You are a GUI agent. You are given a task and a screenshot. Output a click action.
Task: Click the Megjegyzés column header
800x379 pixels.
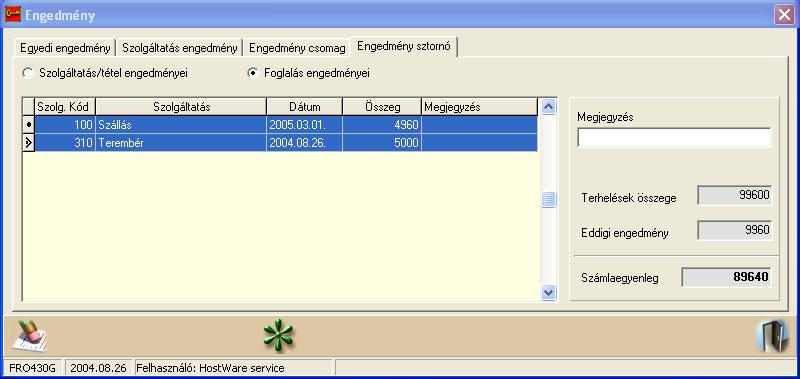pos(480,107)
